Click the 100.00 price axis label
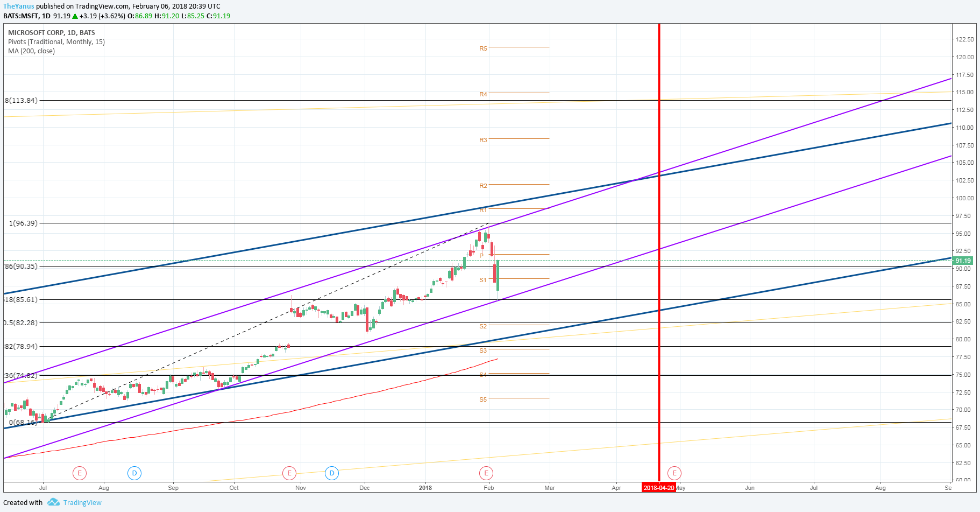The height and width of the screenshot is (512, 980). coord(964,198)
